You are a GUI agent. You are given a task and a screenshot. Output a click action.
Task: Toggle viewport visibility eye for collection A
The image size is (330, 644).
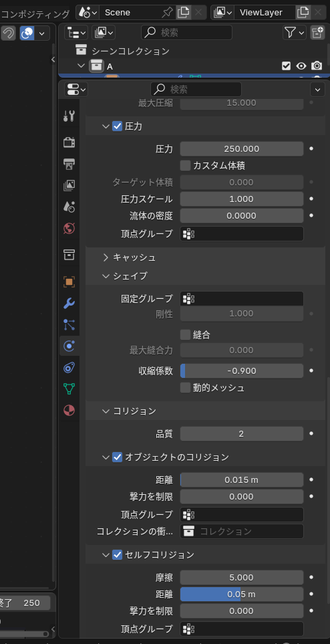(x=302, y=66)
